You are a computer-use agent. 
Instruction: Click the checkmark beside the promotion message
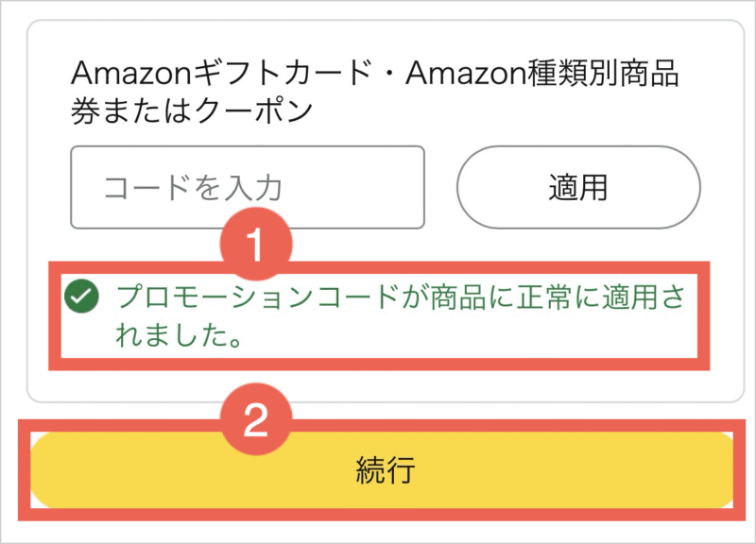(82, 298)
